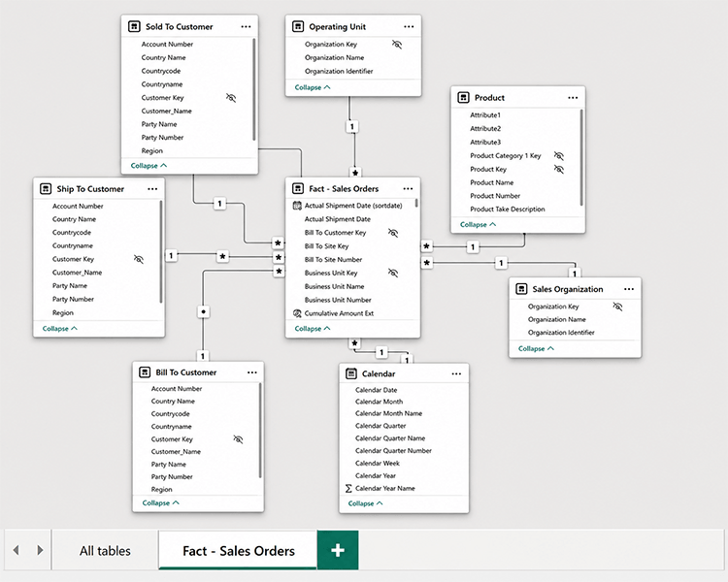Toggle visibility of Customer Key in Bill To Customer
The height and width of the screenshot is (582, 728).
[x=238, y=439]
